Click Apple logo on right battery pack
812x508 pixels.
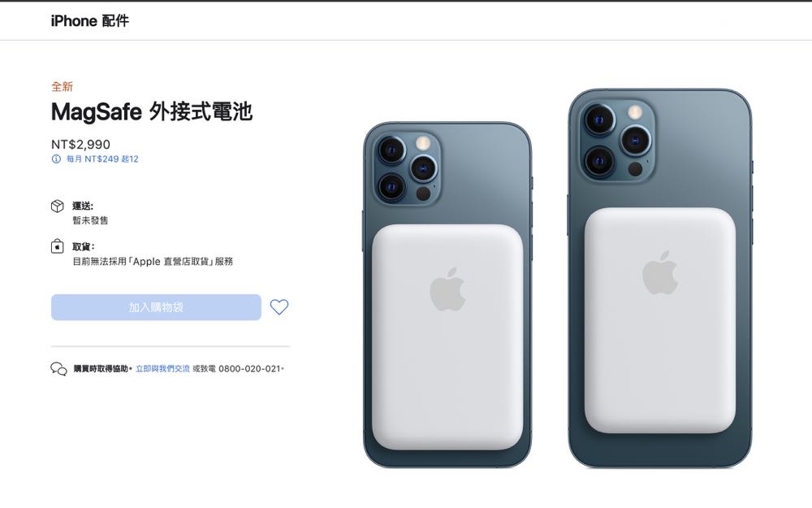tap(659, 272)
